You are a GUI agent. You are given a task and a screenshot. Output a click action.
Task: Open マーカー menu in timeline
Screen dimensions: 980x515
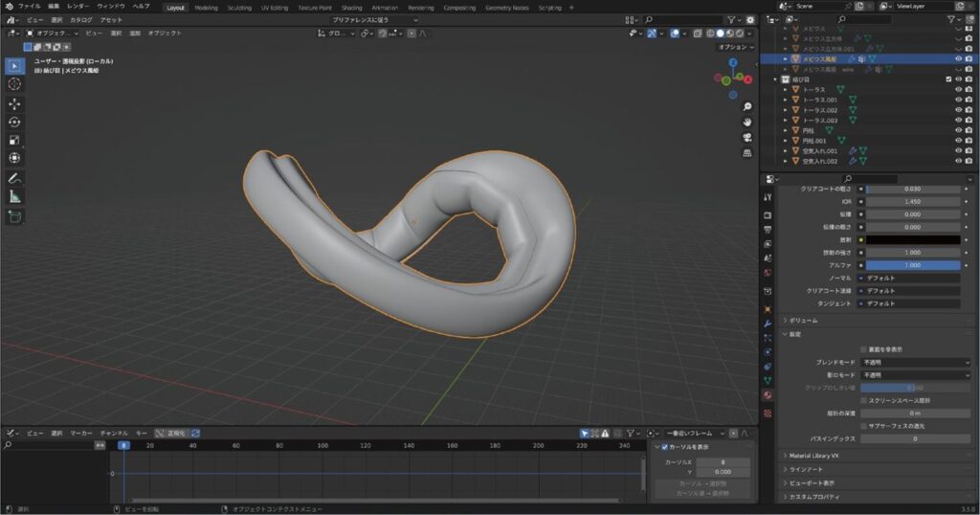[x=81, y=433]
